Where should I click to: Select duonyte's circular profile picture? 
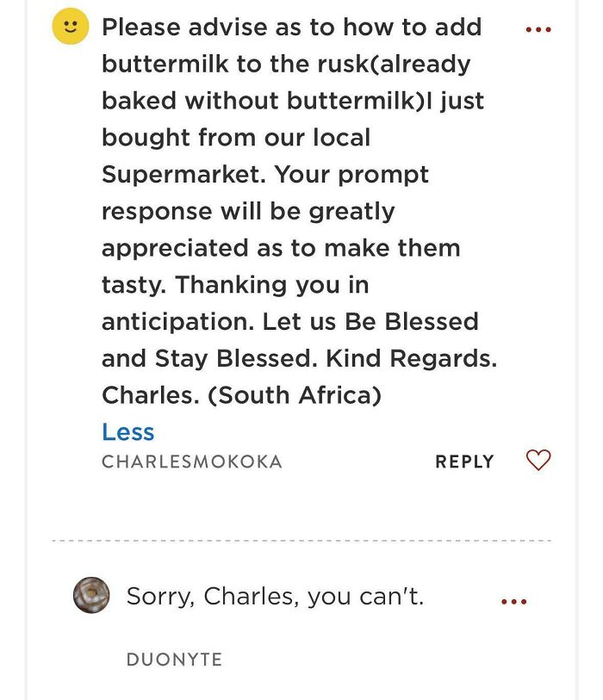[90, 595]
